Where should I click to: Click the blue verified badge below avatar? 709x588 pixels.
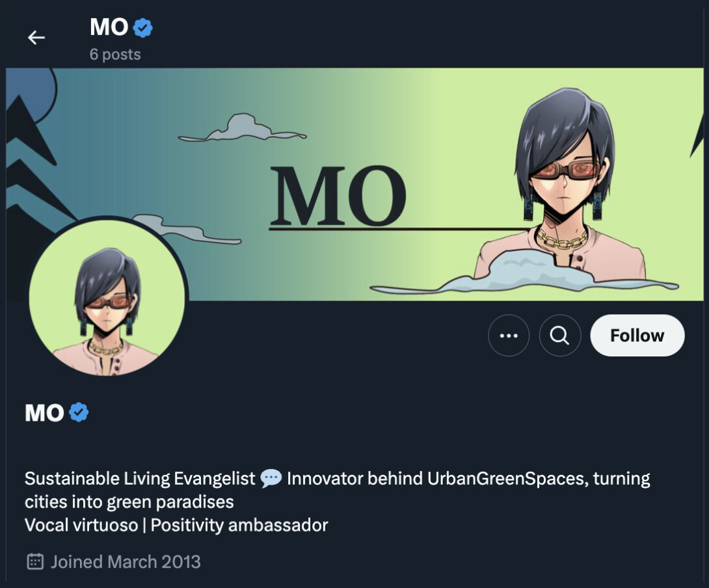click(x=79, y=412)
